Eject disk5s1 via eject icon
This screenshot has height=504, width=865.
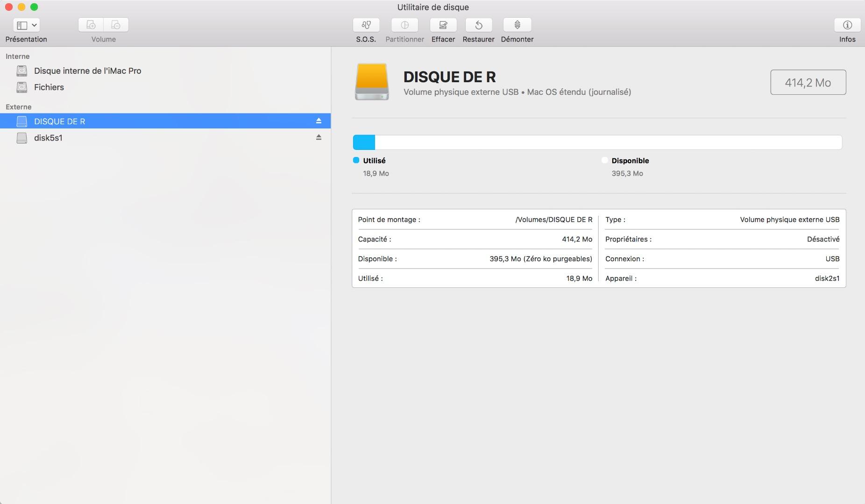[x=319, y=137]
